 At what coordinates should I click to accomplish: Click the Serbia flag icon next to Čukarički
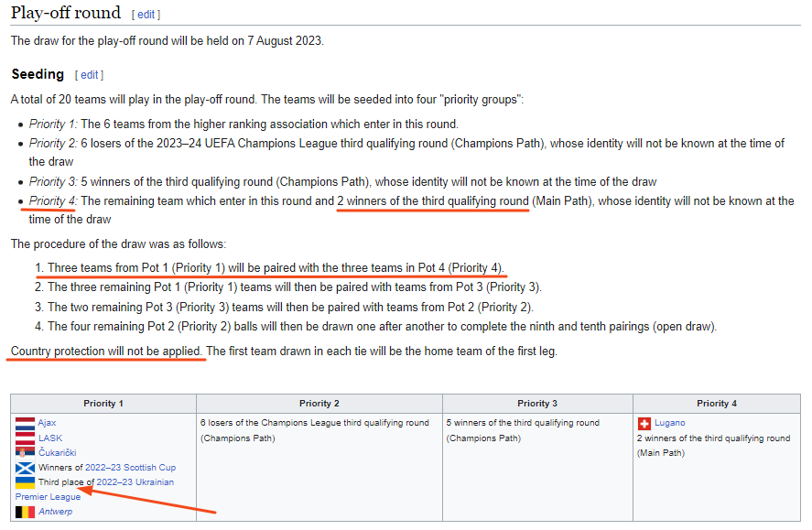point(25,453)
